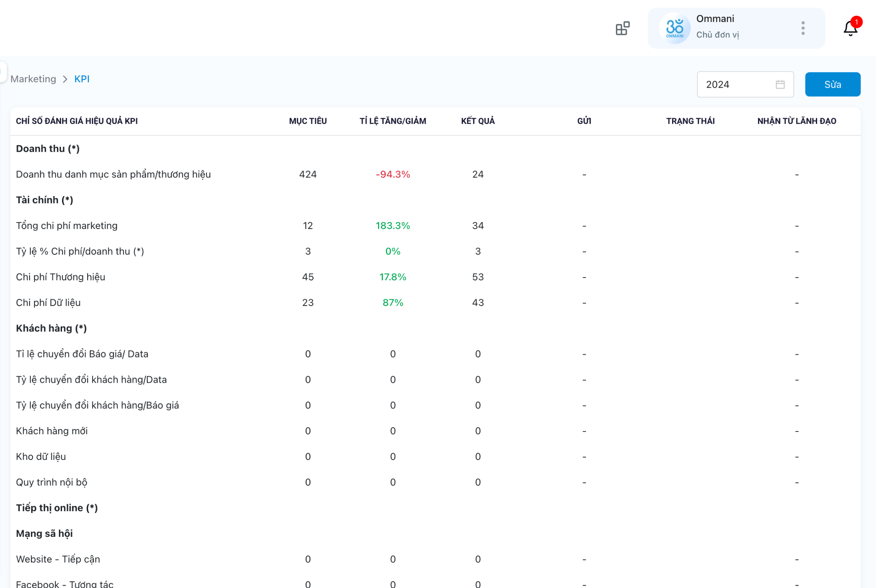Navigate to Marketing in the breadcrumb
The height and width of the screenshot is (588, 876).
(x=33, y=79)
